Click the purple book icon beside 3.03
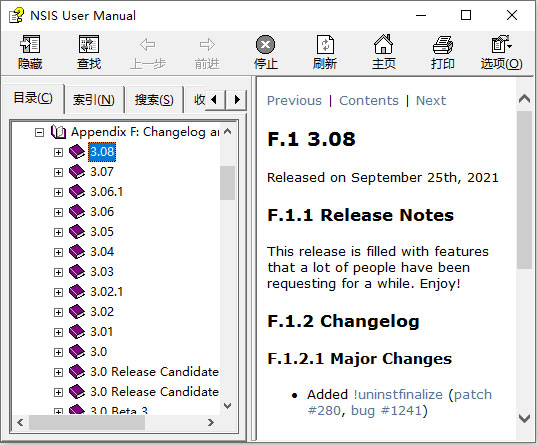 77,272
